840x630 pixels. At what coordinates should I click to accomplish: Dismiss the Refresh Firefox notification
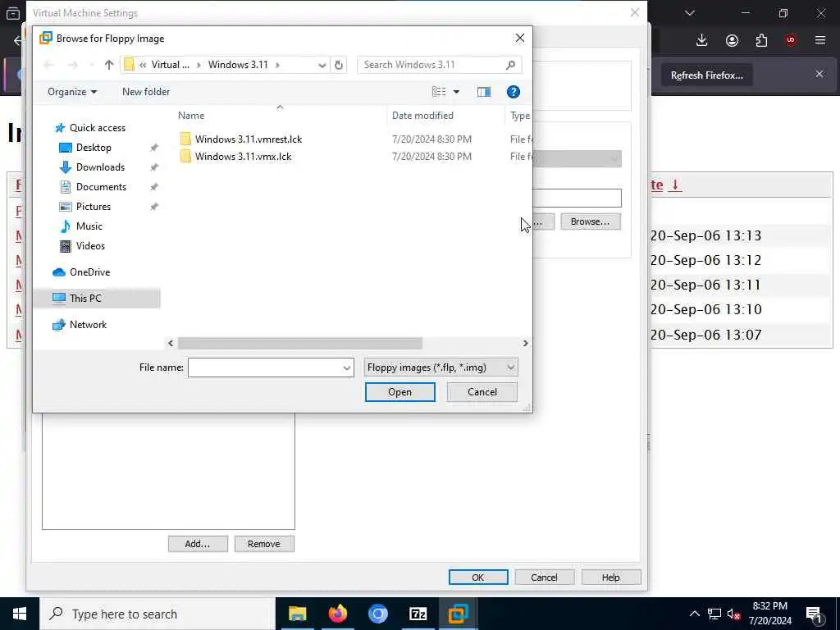[819, 74]
